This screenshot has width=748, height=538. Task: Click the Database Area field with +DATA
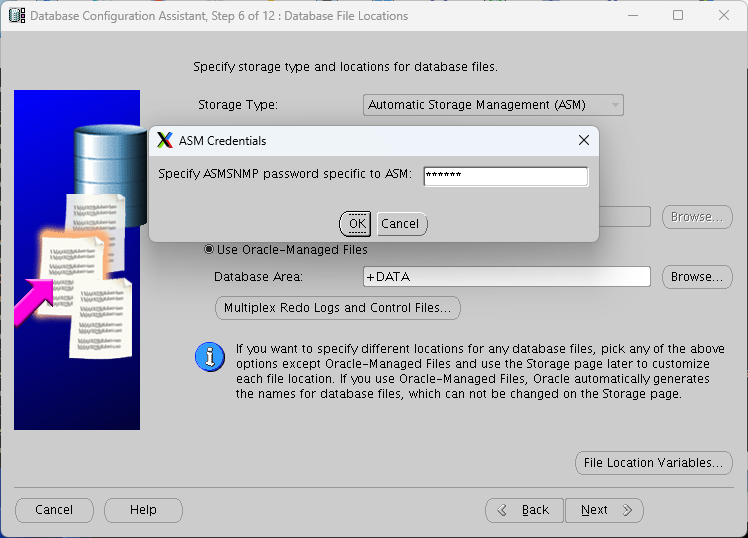(x=507, y=277)
